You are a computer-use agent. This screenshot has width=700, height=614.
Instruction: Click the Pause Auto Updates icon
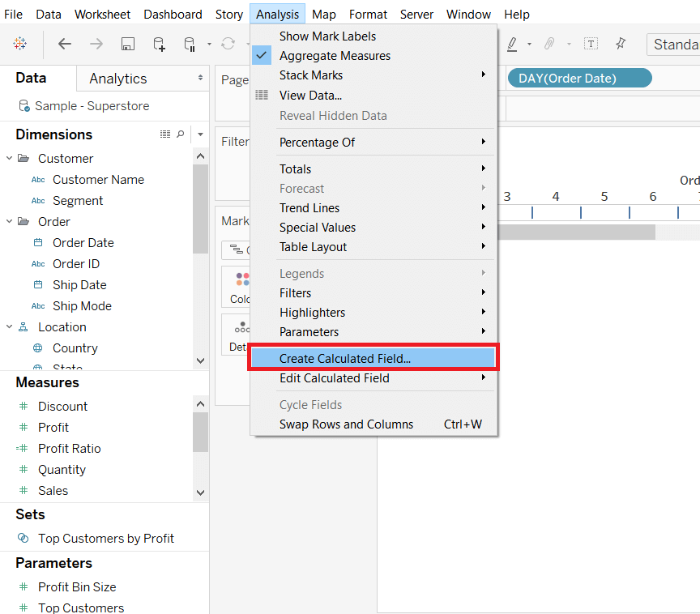(190, 44)
